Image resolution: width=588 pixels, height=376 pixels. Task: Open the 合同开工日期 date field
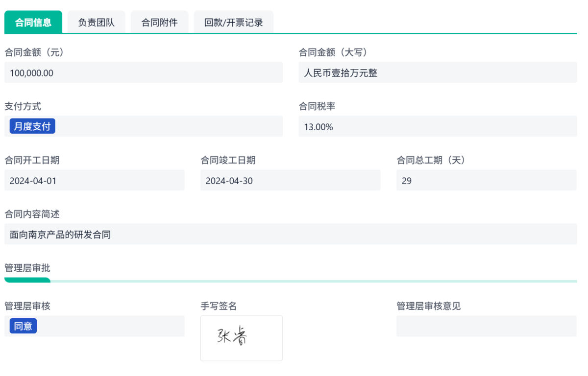click(95, 181)
